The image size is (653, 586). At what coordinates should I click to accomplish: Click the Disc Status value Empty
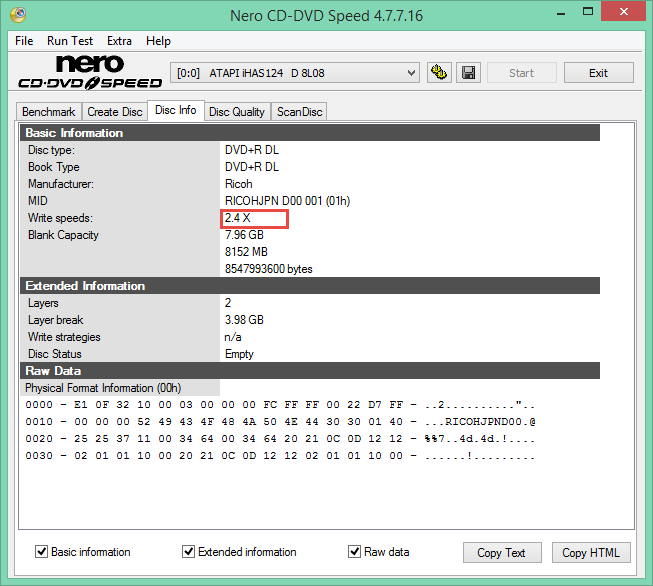pos(239,354)
